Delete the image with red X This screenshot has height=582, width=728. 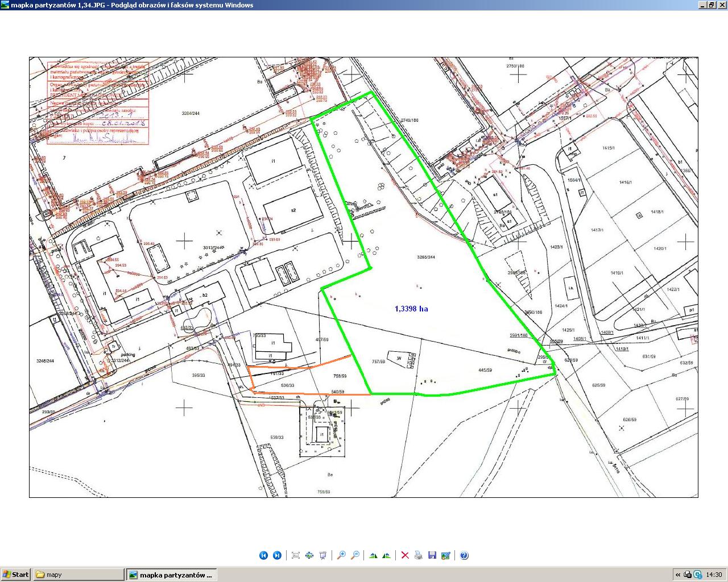coord(405,555)
